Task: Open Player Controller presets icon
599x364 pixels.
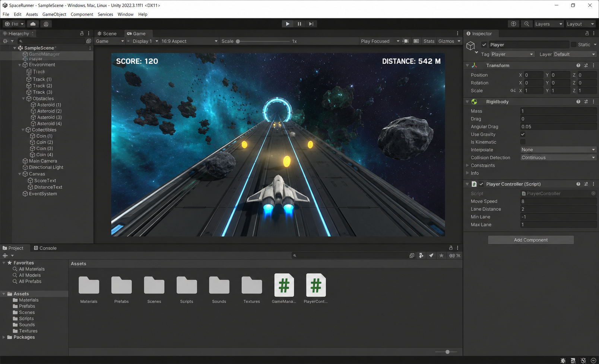Action: click(x=586, y=184)
